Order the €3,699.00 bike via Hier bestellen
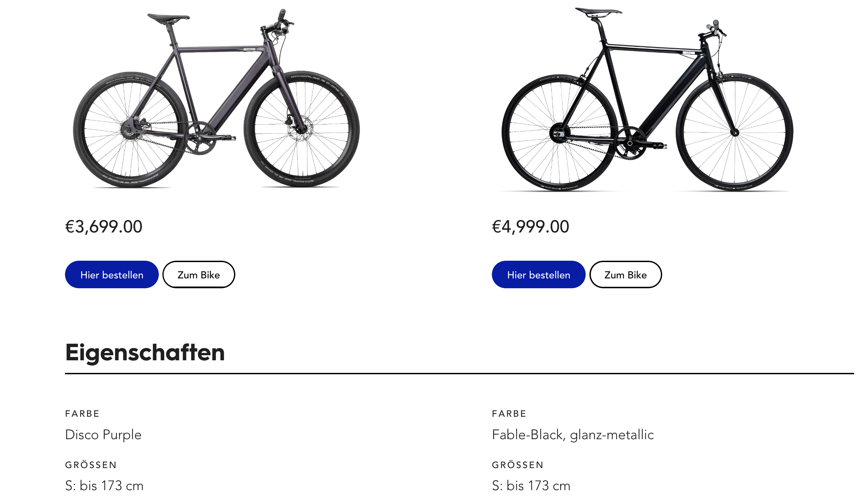868x499 pixels. coord(112,275)
